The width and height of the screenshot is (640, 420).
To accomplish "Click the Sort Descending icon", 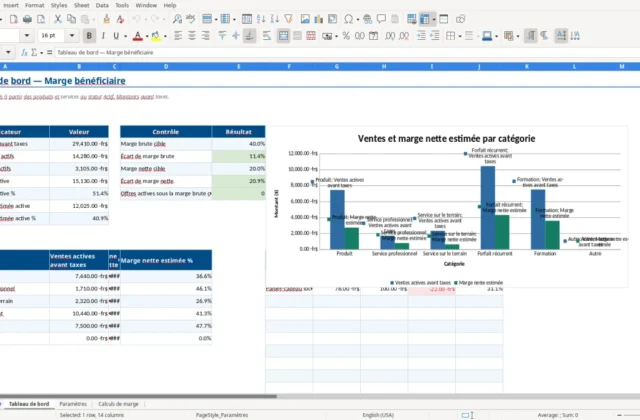I will point(275,19).
